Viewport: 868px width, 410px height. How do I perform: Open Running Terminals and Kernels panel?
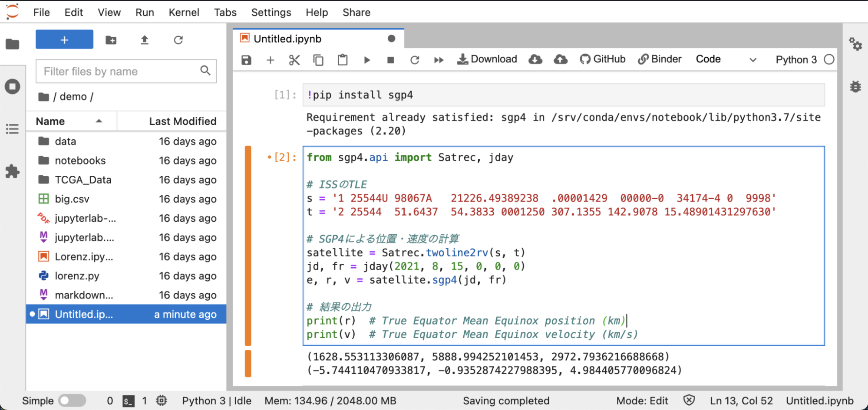12,86
